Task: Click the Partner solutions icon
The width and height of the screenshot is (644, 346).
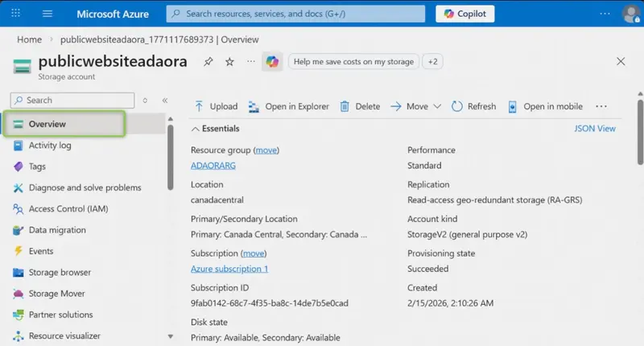Action: [x=18, y=315]
